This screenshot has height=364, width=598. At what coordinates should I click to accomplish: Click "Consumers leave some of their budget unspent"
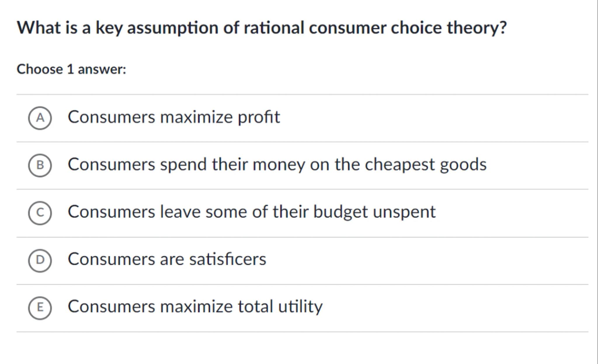click(251, 212)
